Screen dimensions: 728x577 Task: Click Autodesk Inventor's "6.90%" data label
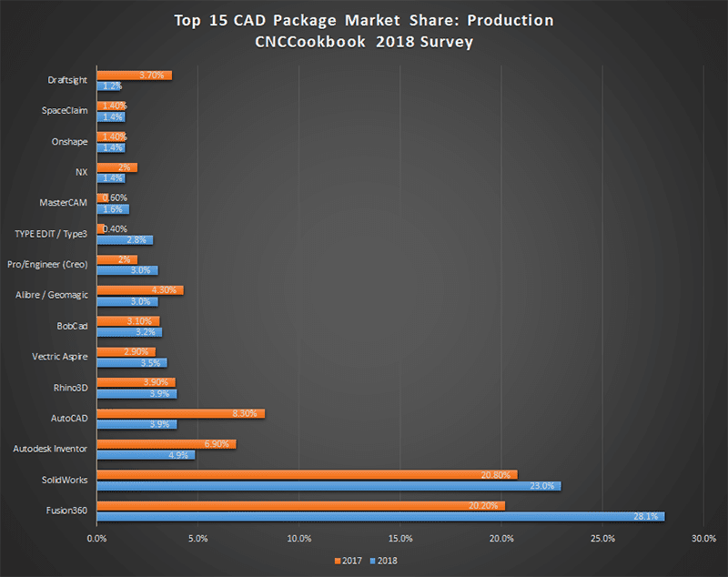click(x=217, y=444)
